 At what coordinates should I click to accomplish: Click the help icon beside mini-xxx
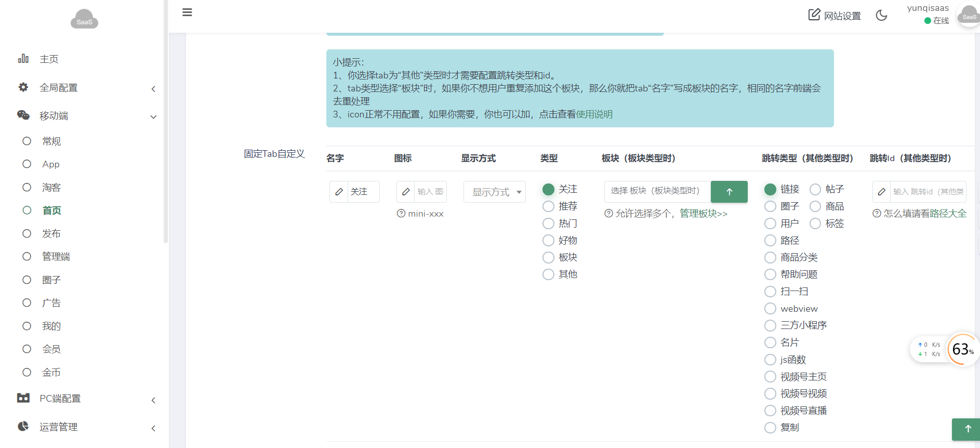pos(401,214)
